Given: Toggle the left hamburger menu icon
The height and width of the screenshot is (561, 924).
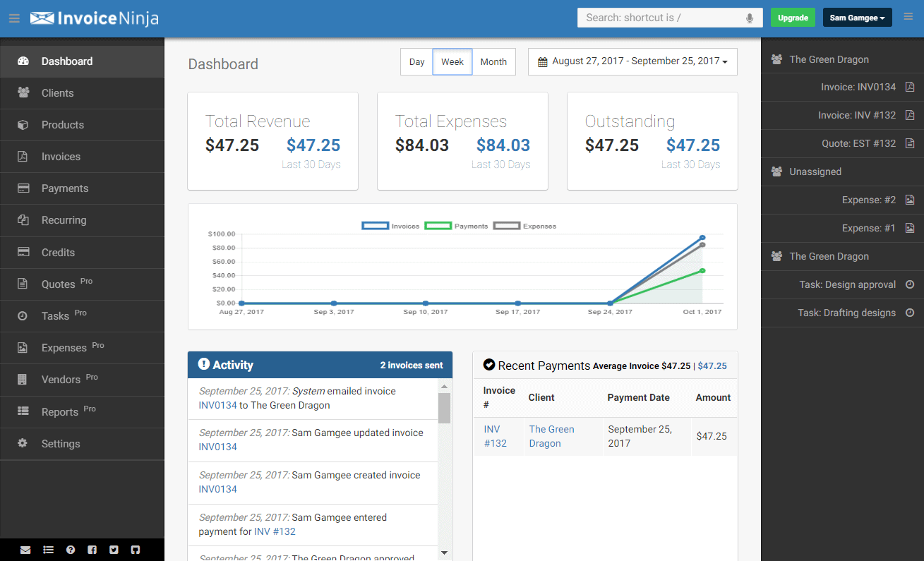Looking at the screenshot, I should [14, 18].
